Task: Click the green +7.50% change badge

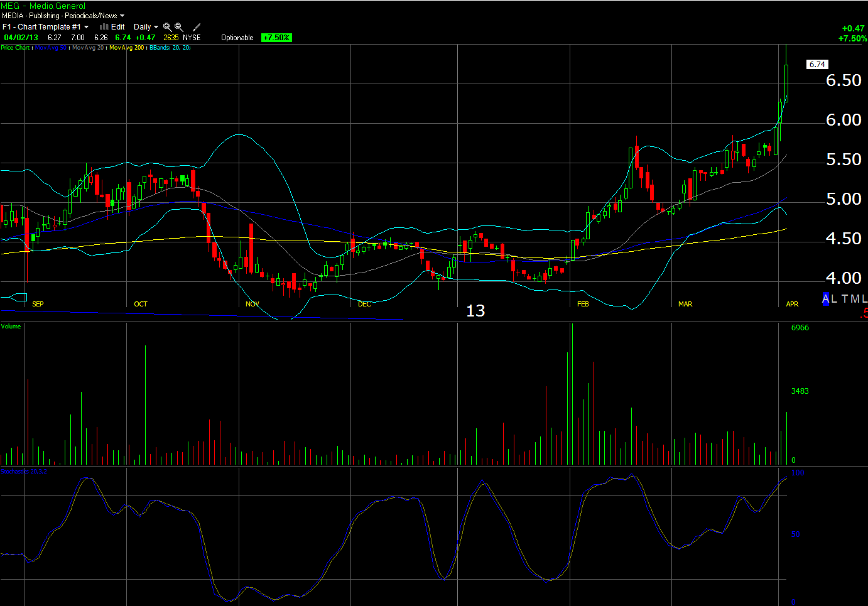Action: pos(276,38)
